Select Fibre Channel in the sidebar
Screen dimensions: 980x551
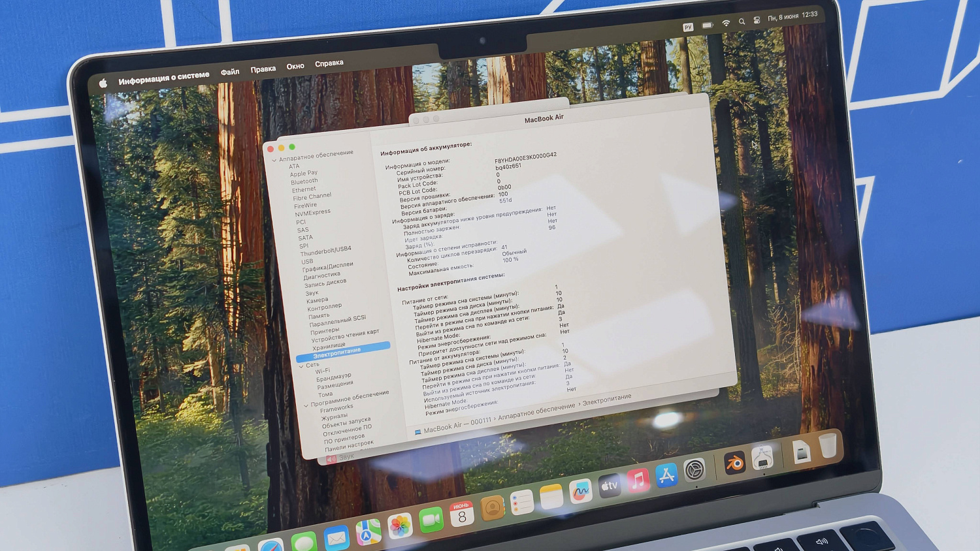(312, 197)
